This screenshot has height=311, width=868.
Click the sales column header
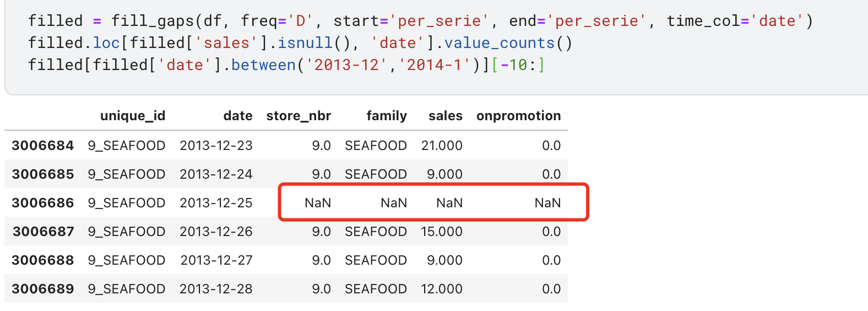click(445, 116)
